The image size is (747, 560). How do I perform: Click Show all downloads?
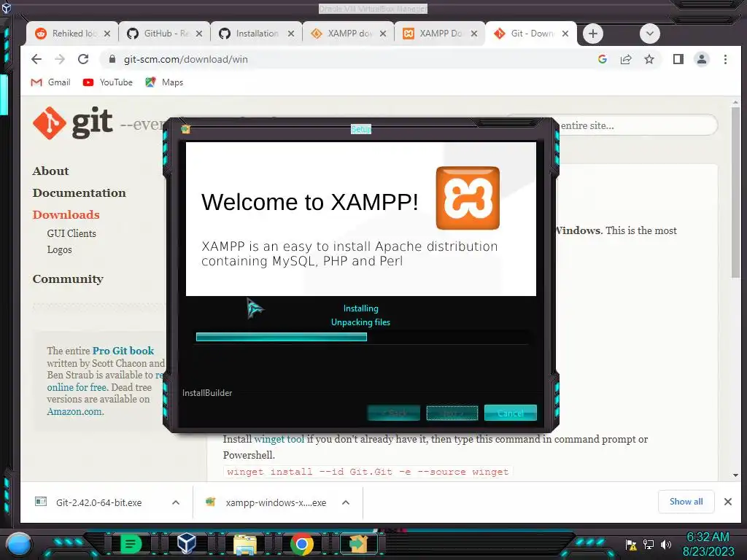coord(686,502)
